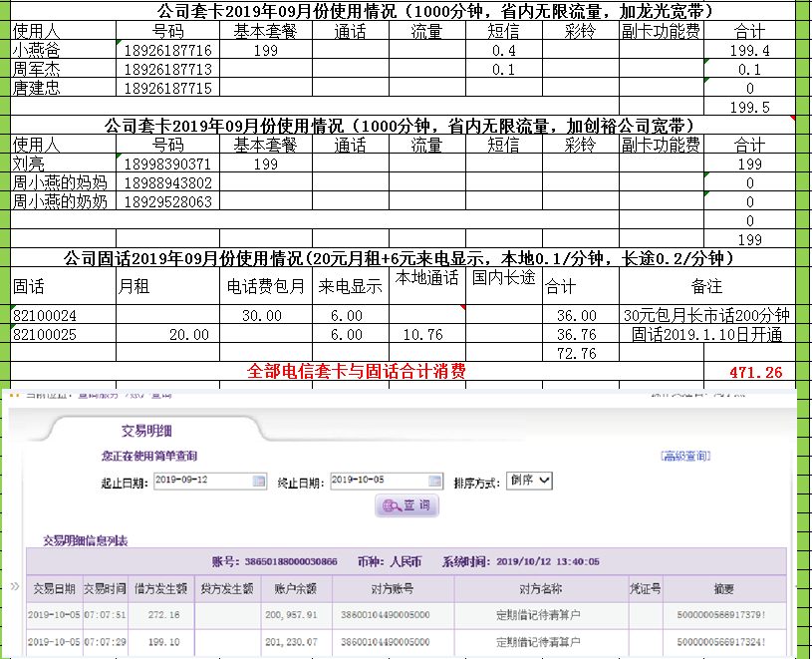The height and width of the screenshot is (659, 812).
Task: Select the red 全部电信套卡与固话合计消费 cell
Action: point(356,372)
